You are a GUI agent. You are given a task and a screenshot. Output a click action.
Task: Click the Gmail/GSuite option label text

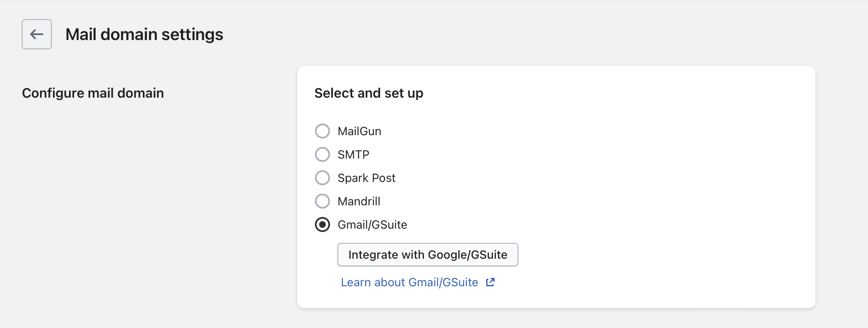(372, 225)
